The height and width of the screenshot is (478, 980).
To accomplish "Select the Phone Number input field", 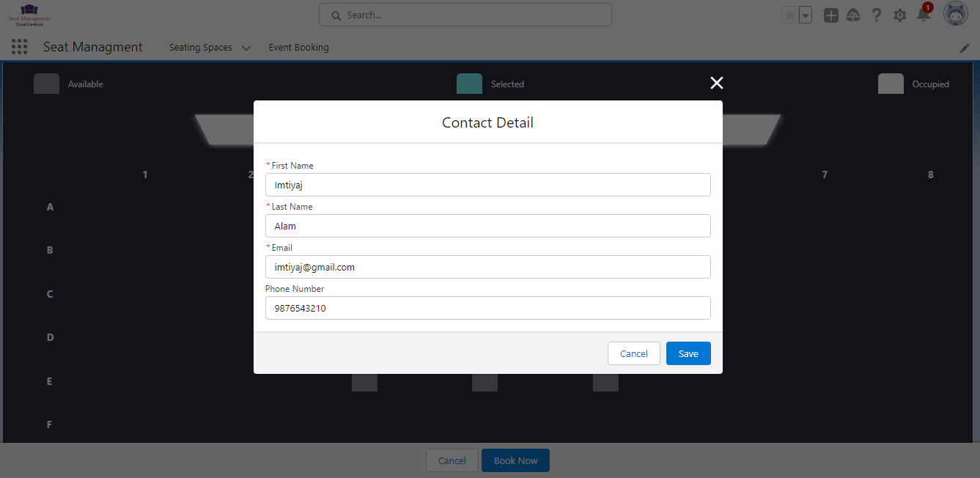I will (487, 308).
